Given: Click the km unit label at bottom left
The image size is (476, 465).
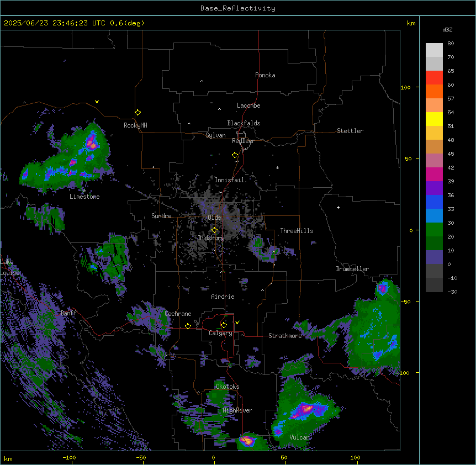Looking at the screenshot, I should point(8,458).
